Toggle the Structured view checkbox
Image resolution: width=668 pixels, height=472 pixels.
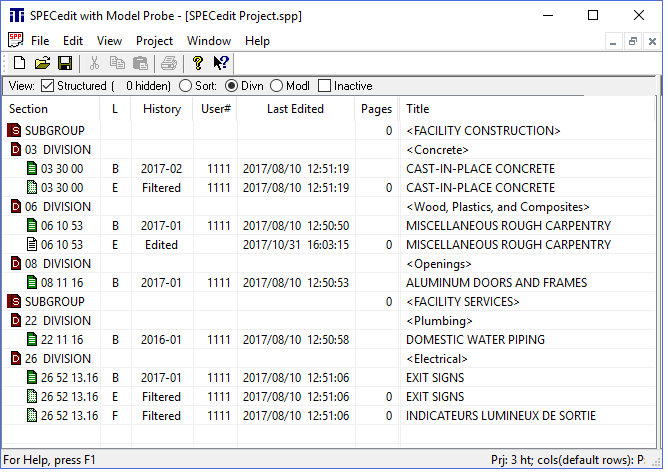(x=47, y=86)
